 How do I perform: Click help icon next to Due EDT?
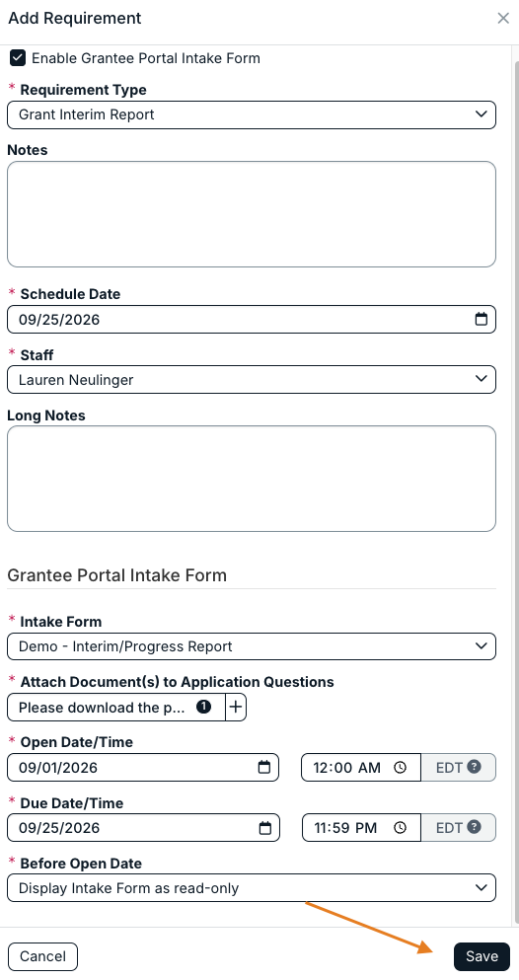pyautogui.click(x=474, y=827)
